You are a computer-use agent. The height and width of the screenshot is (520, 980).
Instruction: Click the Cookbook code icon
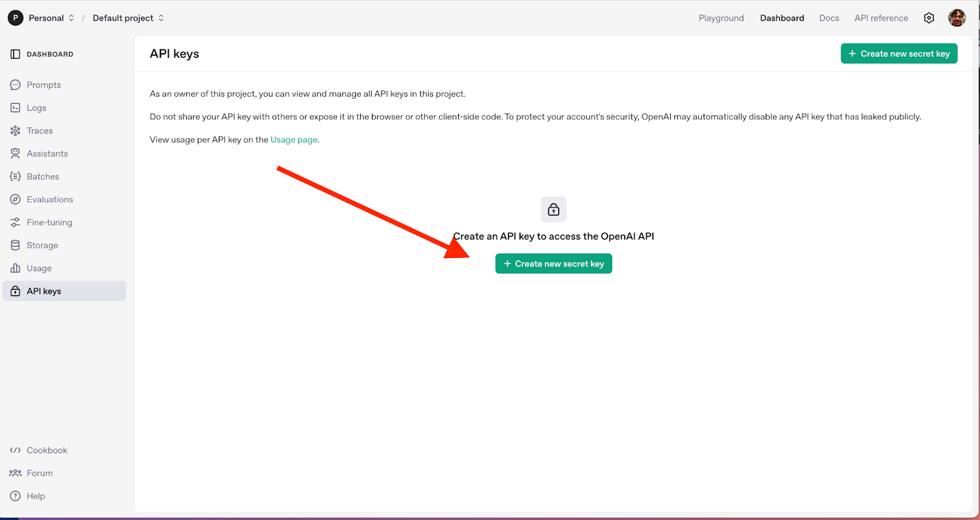pos(15,450)
